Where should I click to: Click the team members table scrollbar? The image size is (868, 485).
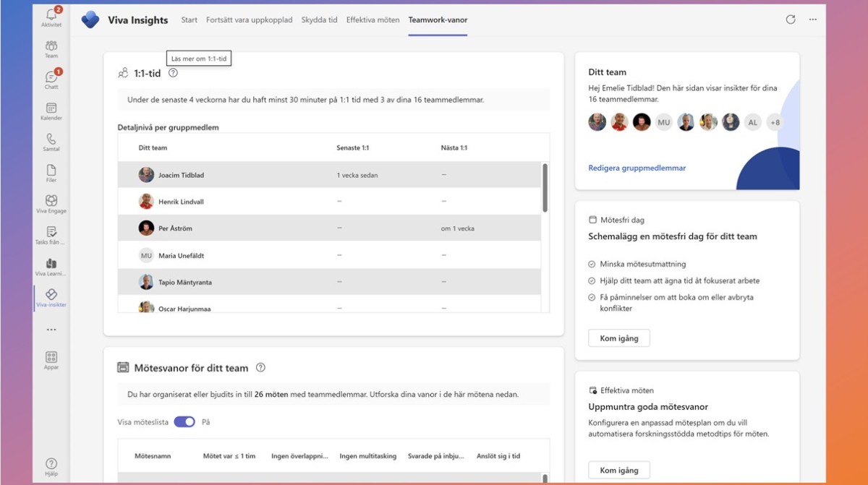pos(545,187)
